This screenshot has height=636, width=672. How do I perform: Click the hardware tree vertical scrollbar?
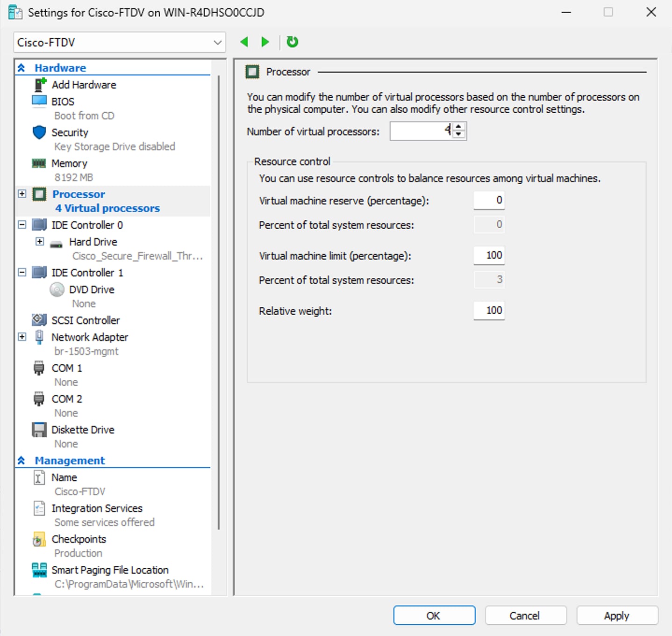click(x=218, y=302)
